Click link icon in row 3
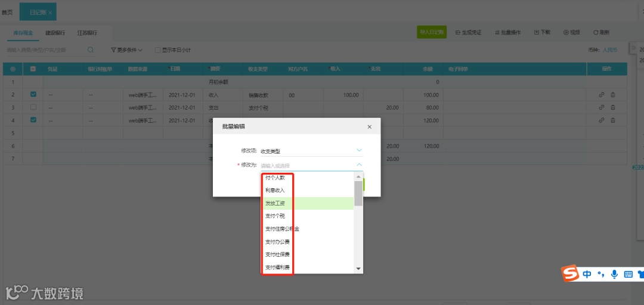The width and height of the screenshot is (644, 305). 601,108
